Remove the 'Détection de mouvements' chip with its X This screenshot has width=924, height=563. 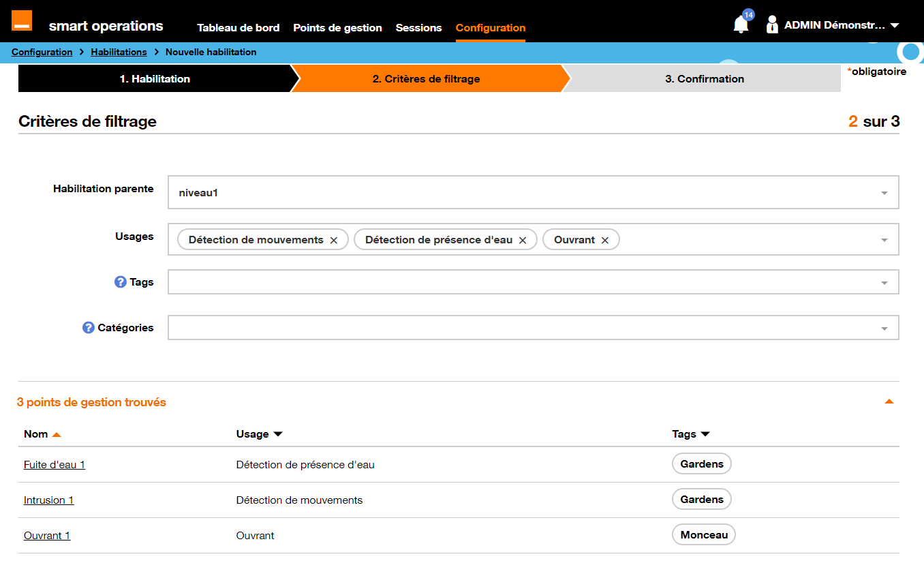pyautogui.click(x=334, y=239)
